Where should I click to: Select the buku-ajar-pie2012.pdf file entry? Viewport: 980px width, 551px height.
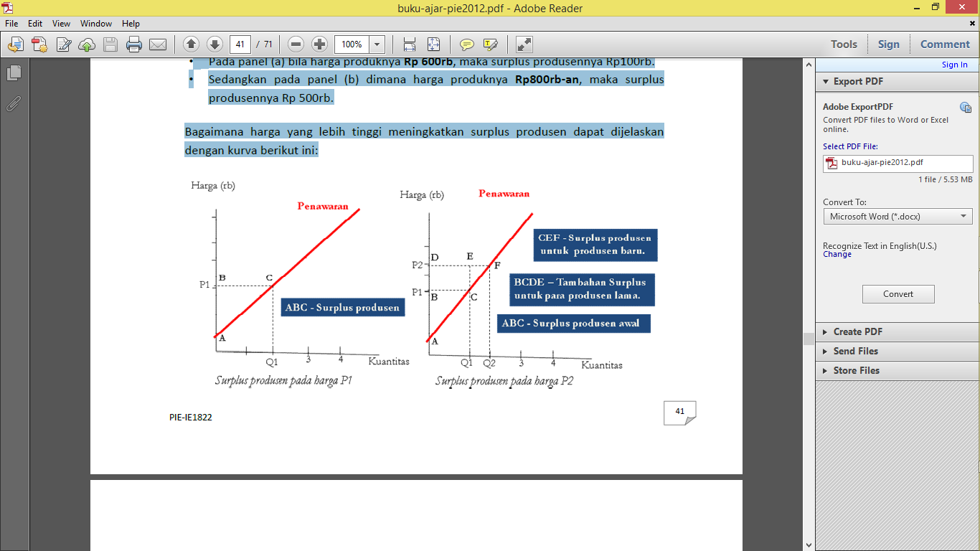tap(897, 163)
